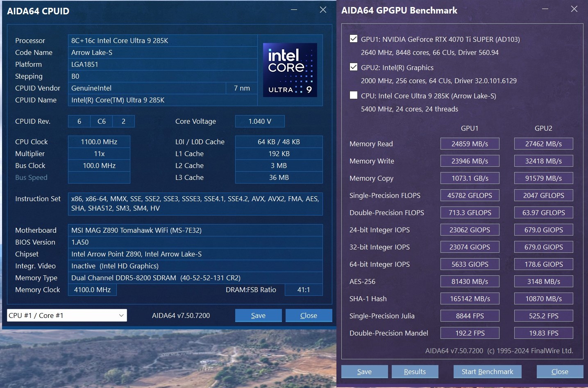Click GPU2 Double-Precision Mandel 19.83 FPS

tap(544, 333)
